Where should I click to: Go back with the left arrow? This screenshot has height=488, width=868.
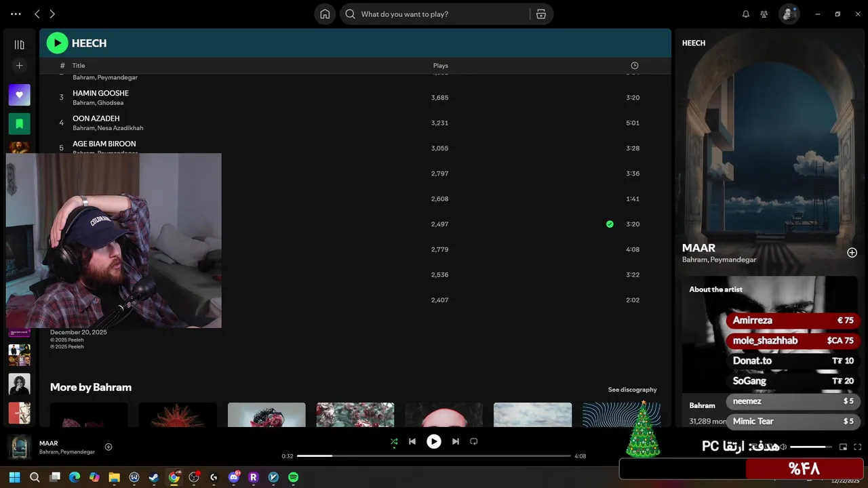[37, 14]
